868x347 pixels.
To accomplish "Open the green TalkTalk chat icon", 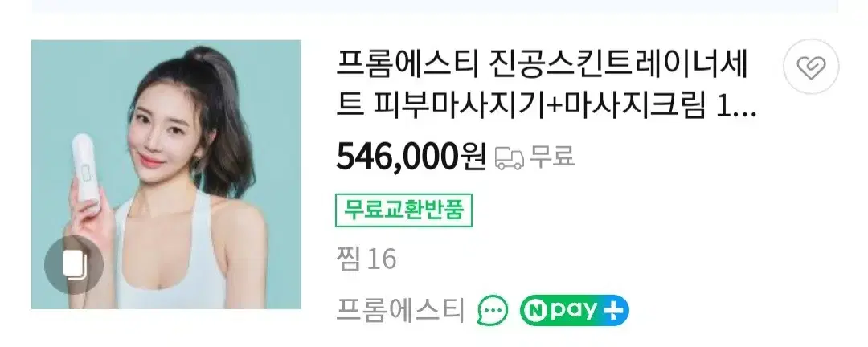I will coord(492,310).
